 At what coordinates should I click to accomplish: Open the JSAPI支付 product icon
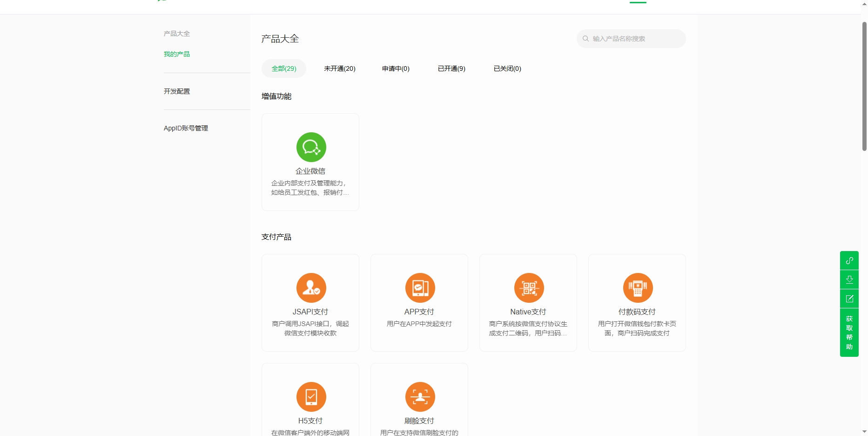[x=311, y=288]
